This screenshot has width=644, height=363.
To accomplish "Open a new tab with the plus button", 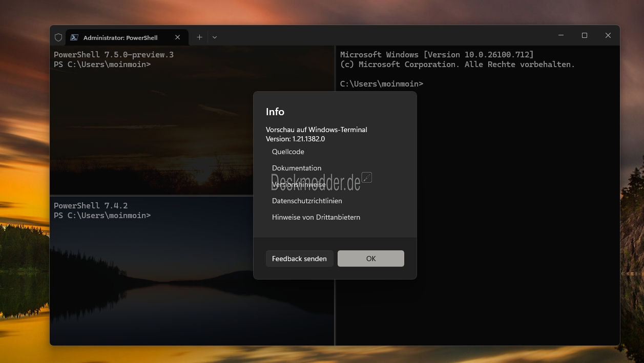I will click(199, 37).
